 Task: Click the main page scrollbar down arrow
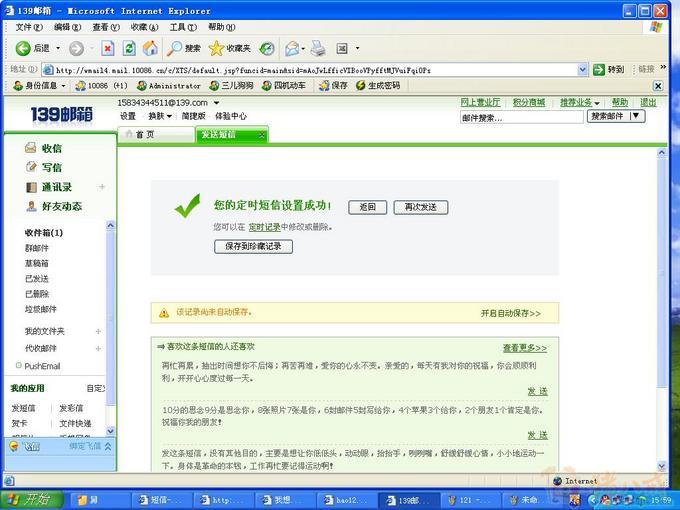662,466
